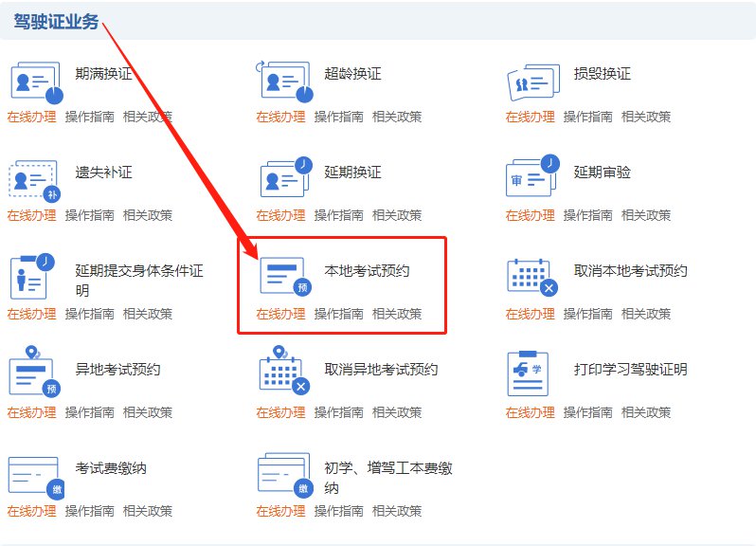Open 操作指南 for 延期提交身体条件证明

[x=90, y=314]
